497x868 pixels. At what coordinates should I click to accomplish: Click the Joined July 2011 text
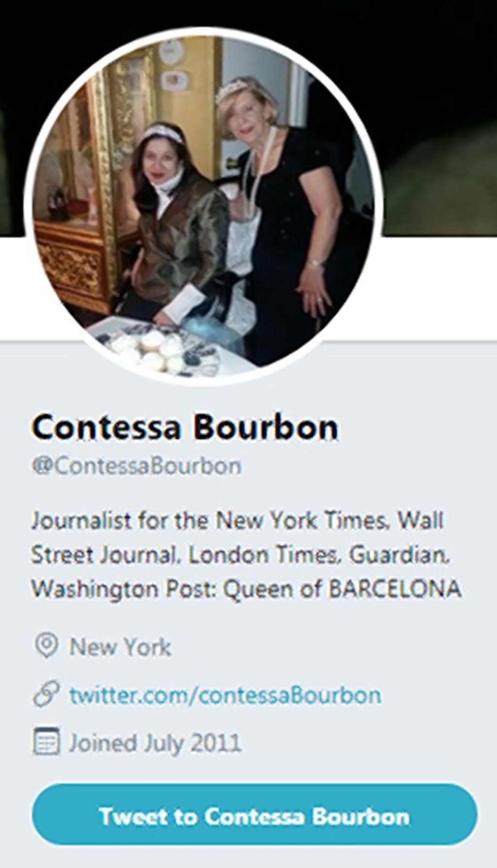[x=155, y=743]
